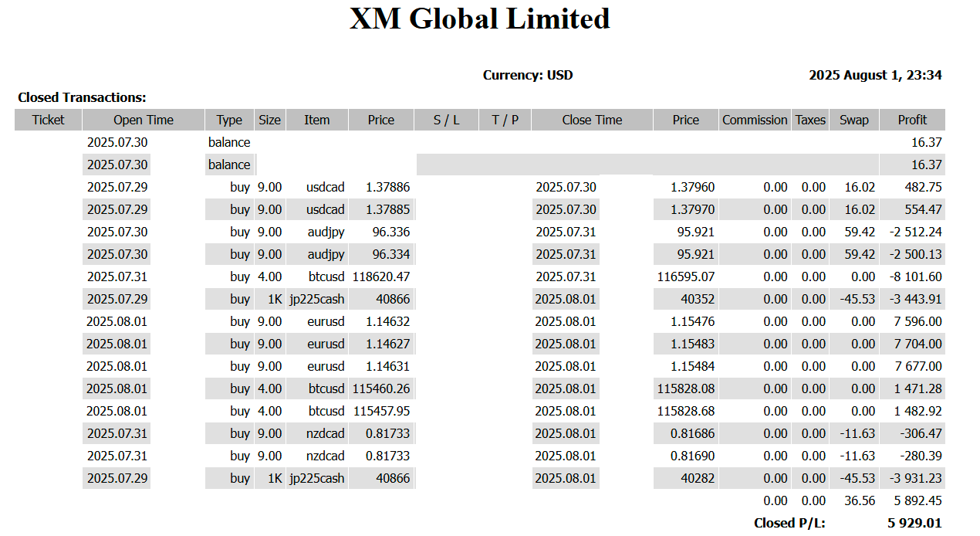Click eurusd open price 1.14627
The image size is (980, 536).
389,344
